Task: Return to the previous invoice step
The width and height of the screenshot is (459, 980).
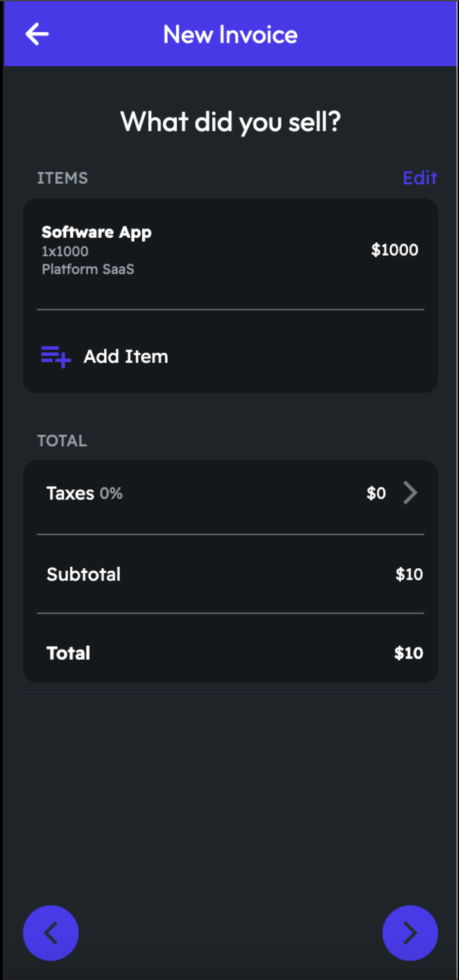Action: click(x=51, y=932)
